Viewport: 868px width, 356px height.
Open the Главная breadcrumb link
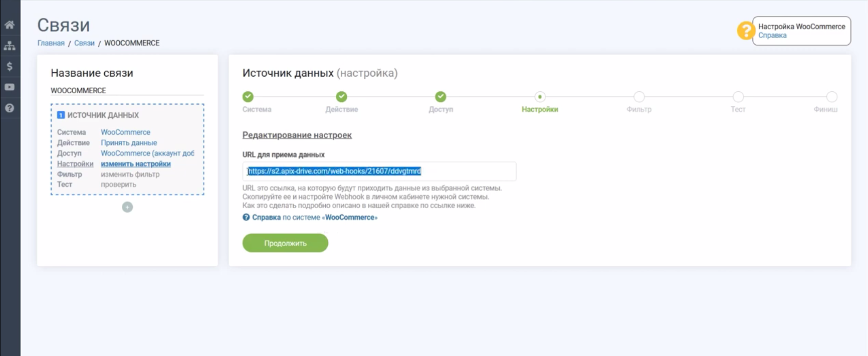[x=51, y=43]
